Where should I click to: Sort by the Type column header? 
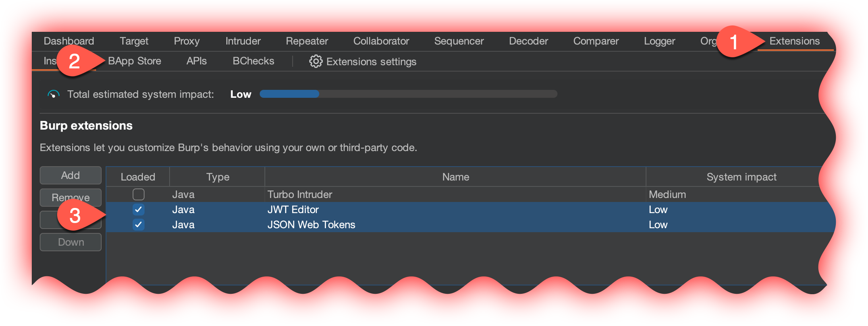point(218,177)
